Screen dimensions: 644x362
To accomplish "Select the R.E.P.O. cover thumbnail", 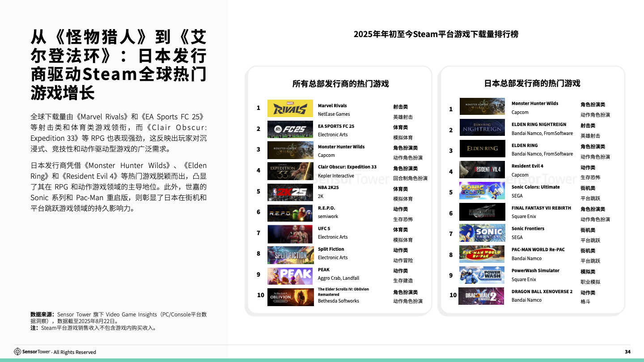I will [x=290, y=213].
